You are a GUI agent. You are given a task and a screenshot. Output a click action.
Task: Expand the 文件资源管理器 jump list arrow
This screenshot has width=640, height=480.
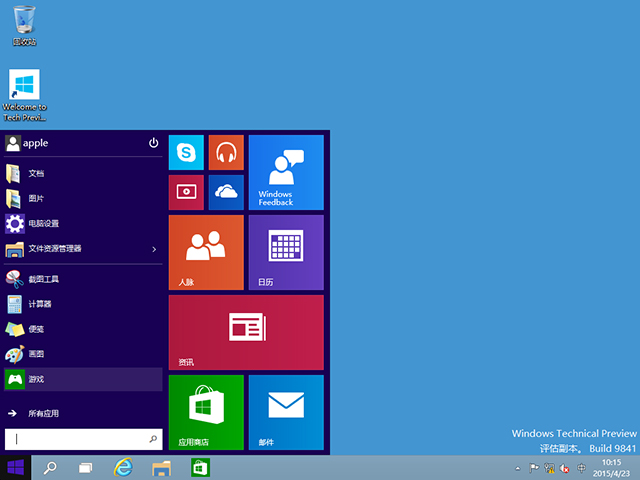tap(153, 249)
